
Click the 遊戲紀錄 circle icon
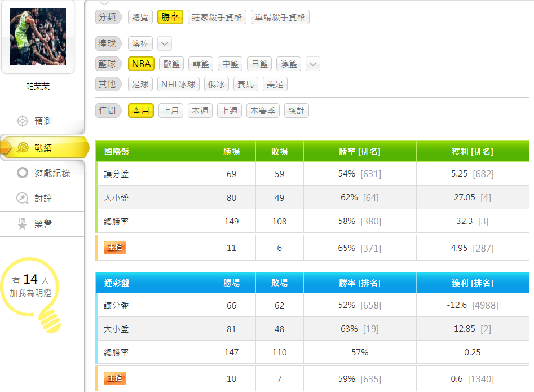tap(23, 173)
